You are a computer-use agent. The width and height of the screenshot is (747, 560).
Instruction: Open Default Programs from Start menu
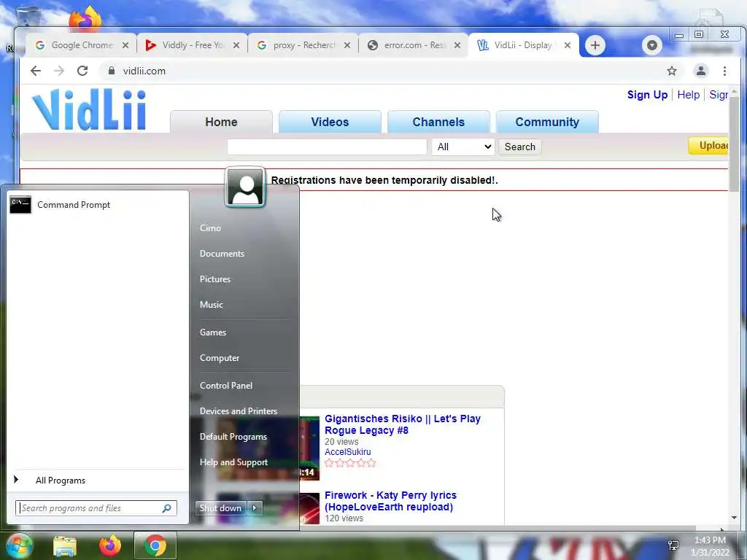click(233, 437)
